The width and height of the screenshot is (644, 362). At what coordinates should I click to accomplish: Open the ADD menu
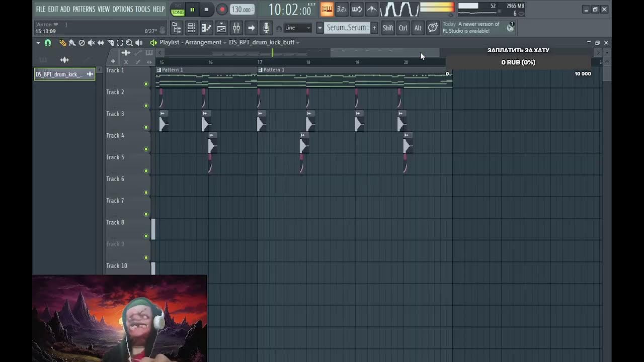coord(65,9)
